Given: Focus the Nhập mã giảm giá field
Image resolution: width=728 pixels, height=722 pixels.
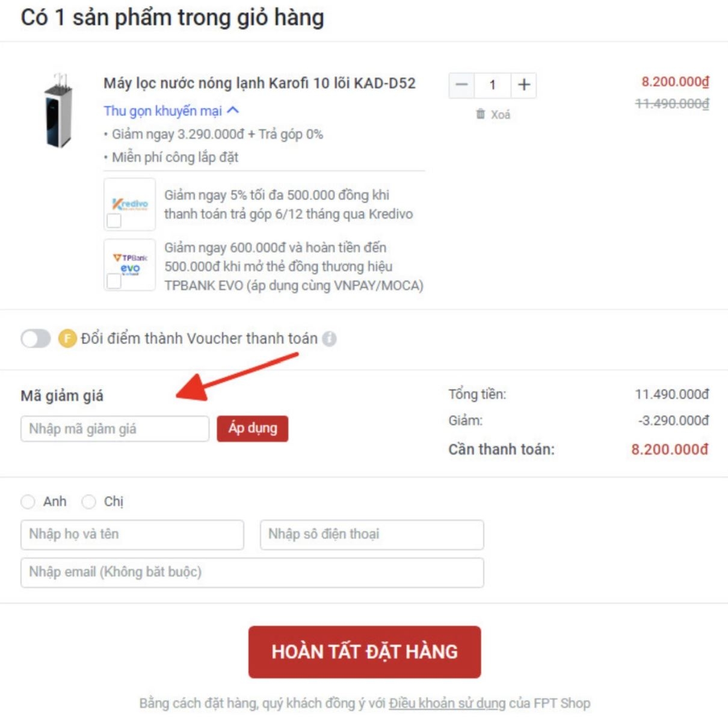Looking at the screenshot, I should pos(115,428).
